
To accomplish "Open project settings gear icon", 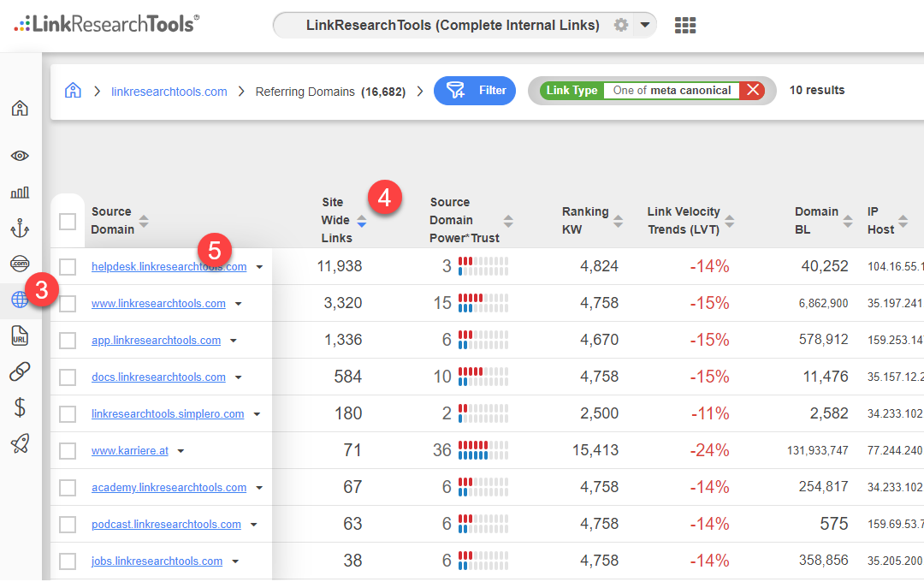I will 620,26.
